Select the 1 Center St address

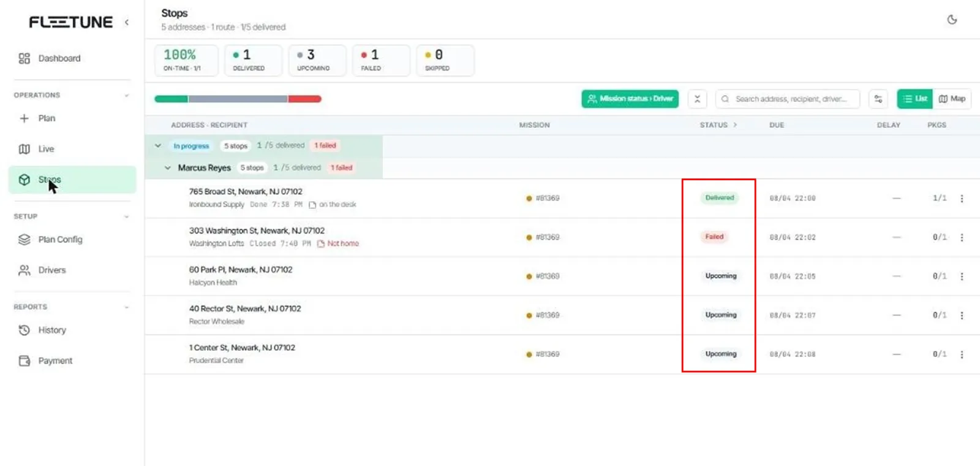242,348
